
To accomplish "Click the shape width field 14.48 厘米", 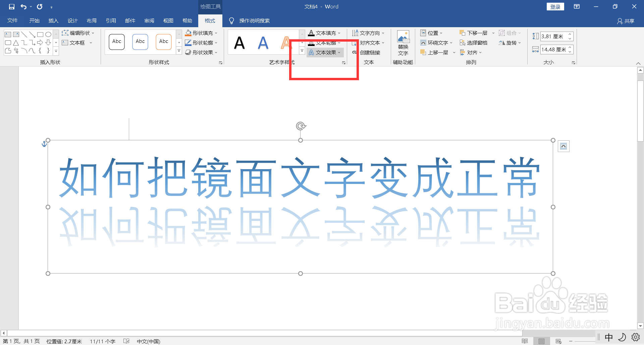I will pyautogui.click(x=554, y=50).
